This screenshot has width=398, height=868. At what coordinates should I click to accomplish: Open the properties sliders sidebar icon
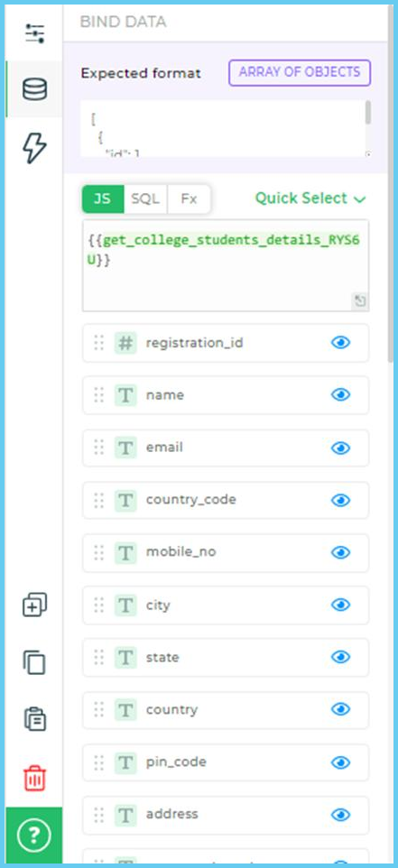35,33
